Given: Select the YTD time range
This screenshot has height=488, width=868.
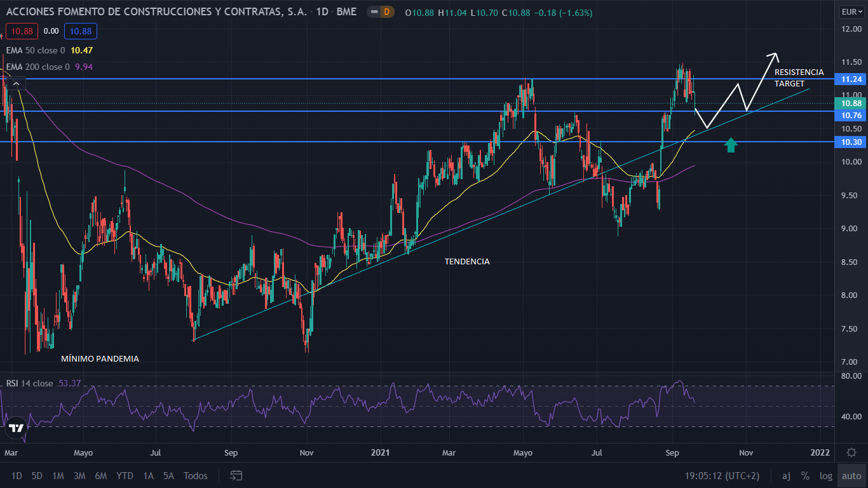Looking at the screenshot, I should point(125,475).
